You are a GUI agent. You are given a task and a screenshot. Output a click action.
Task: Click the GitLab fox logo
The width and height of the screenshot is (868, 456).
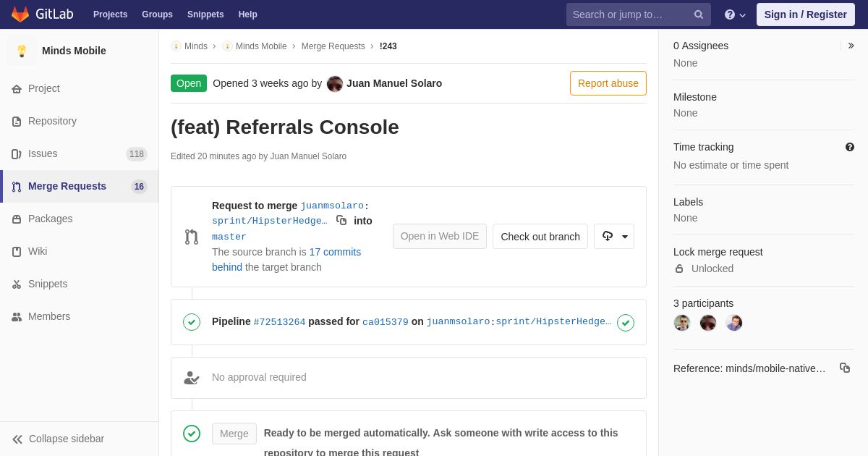point(20,14)
